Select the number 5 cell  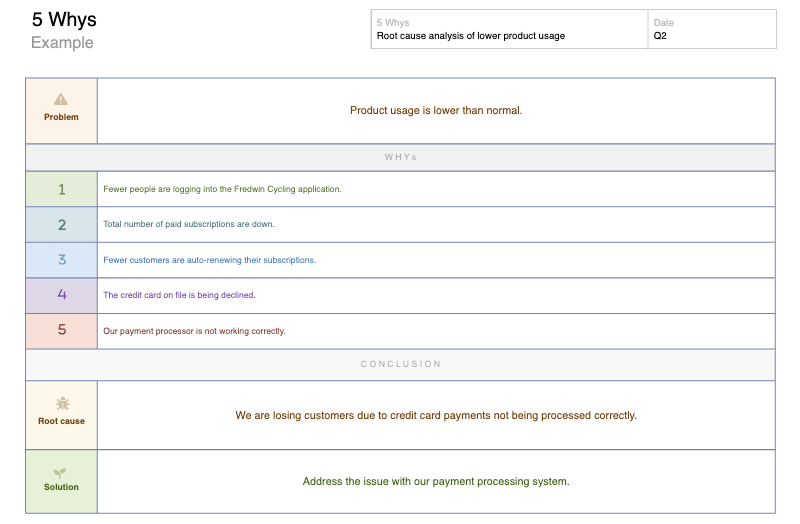(61, 331)
